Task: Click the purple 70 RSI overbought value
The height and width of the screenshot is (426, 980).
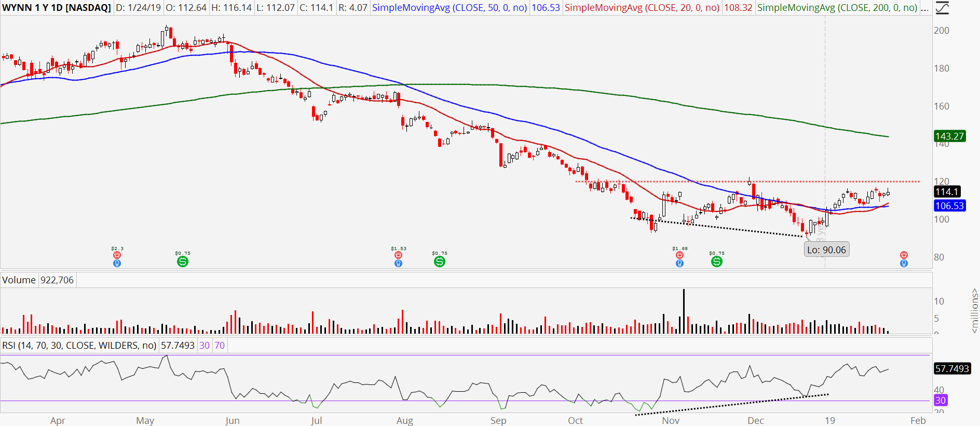Action: coord(220,346)
